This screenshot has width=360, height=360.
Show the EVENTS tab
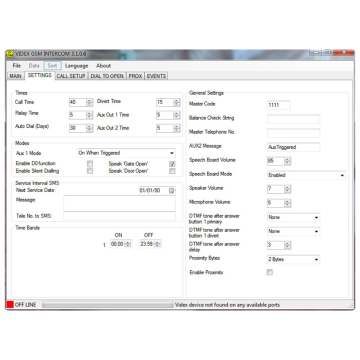[156, 76]
